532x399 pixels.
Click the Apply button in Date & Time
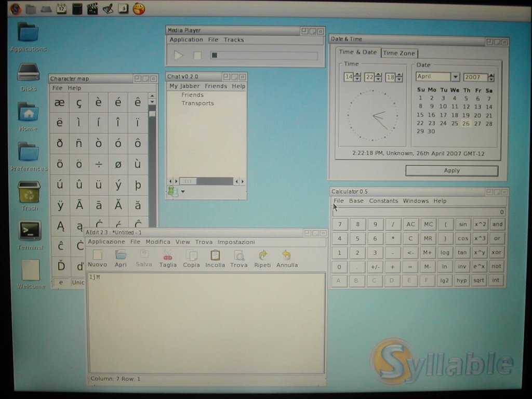pos(451,170)
